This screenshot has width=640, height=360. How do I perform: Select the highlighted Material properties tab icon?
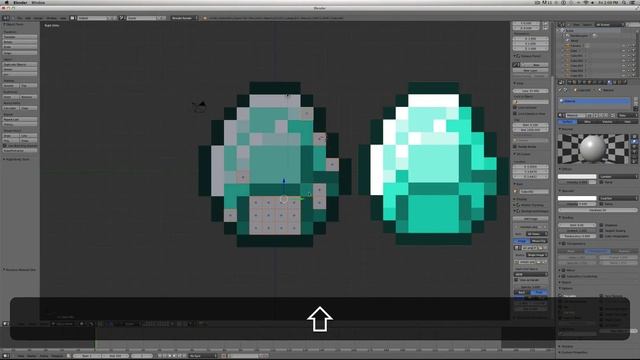pos(610,82)
